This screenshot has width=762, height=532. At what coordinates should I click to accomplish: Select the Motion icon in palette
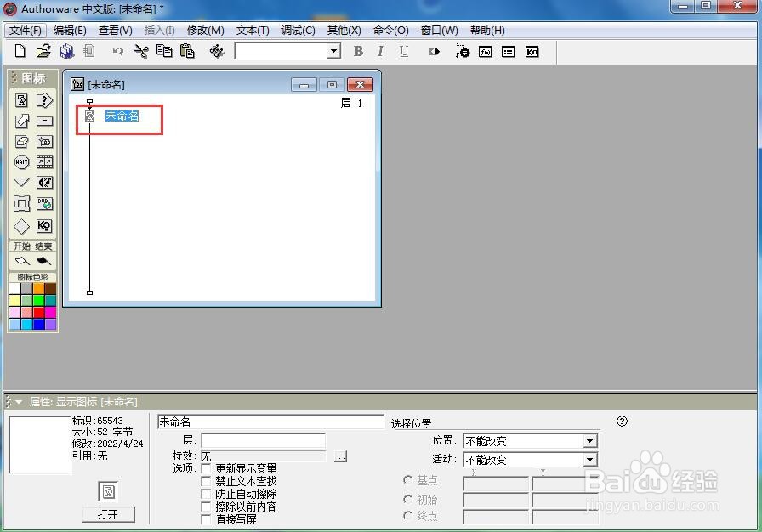pos(21,122)
